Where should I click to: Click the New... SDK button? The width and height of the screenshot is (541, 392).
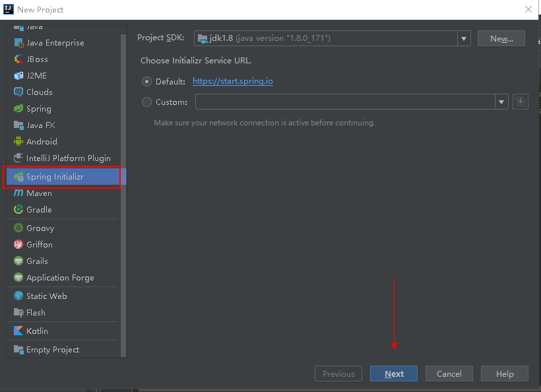tap(501, 38)
